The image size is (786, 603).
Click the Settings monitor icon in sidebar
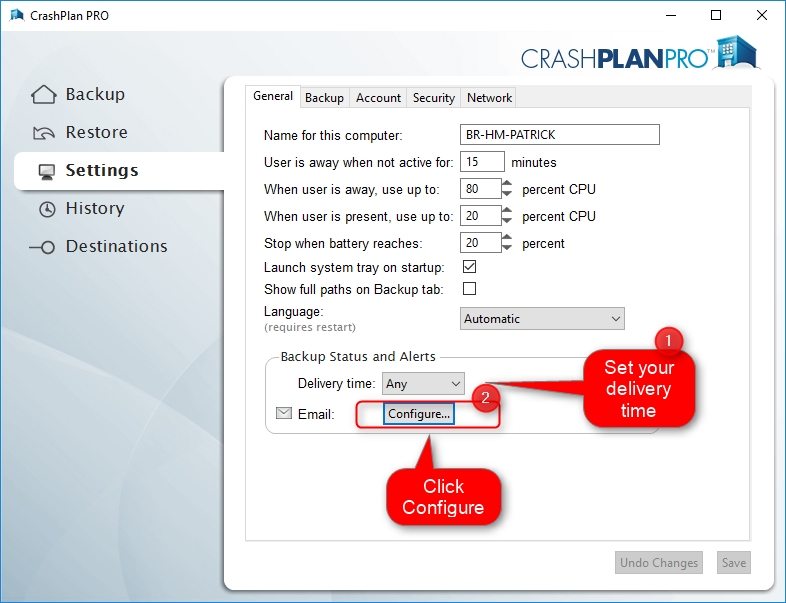click(46, 171)
